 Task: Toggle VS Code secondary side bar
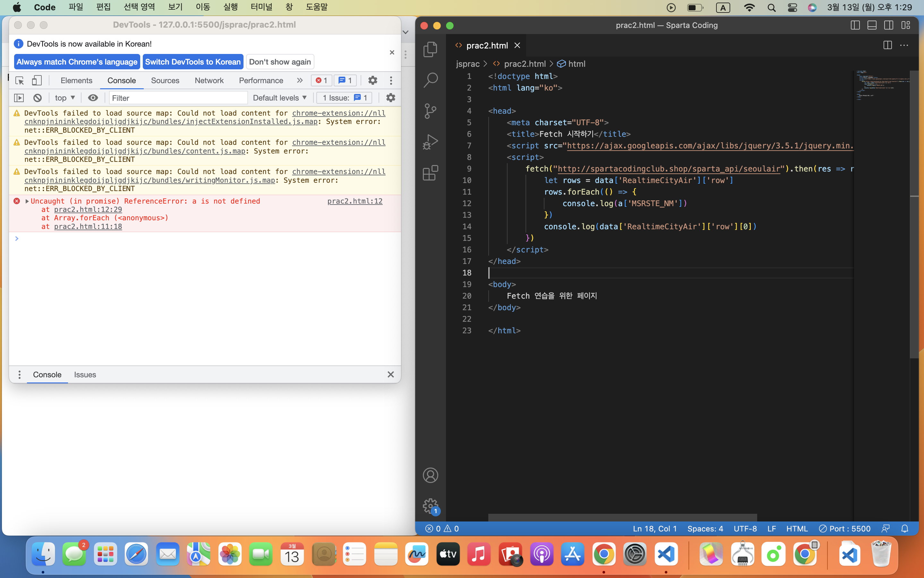point(889,25)
